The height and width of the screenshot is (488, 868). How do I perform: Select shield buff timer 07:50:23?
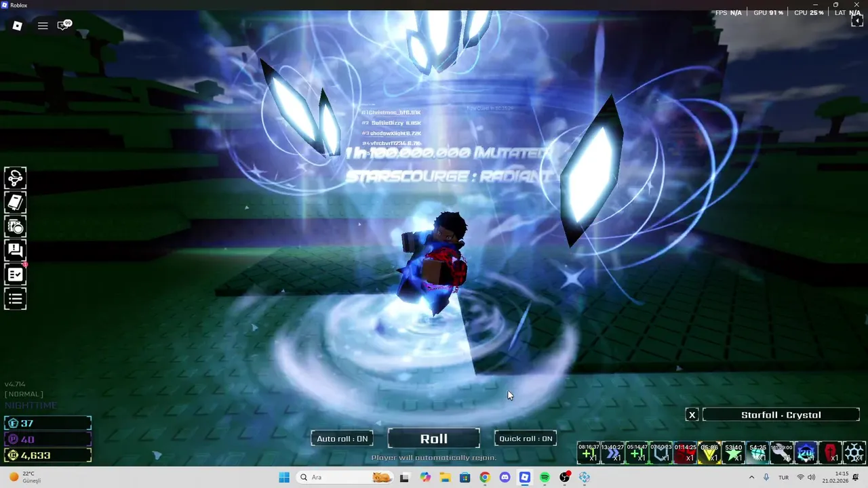(661, 452)
